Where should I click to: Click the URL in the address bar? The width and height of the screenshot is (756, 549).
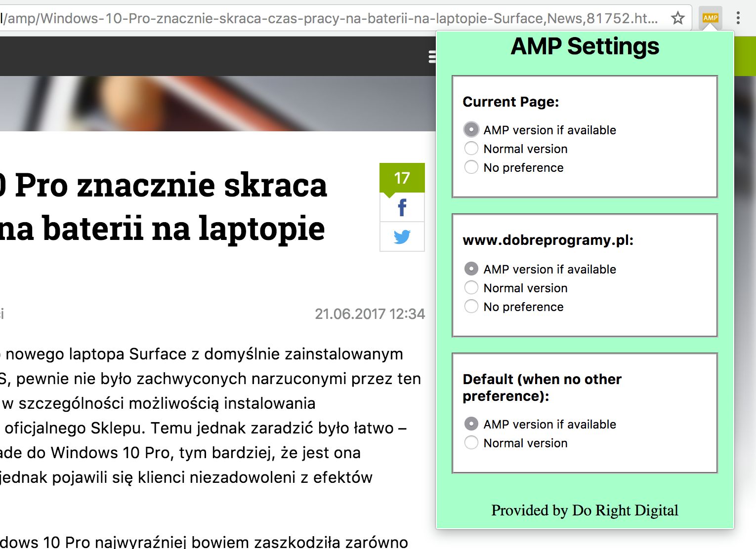pyautogui.click(x=329, y=18)
